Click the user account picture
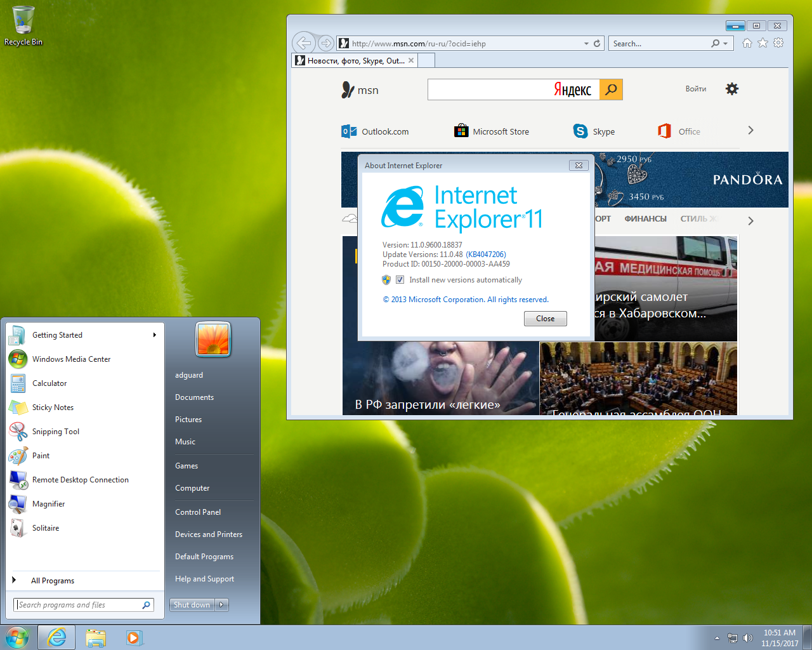Viewport: 812px width, 650px height. pyautogui.click(x=213, y=339)
